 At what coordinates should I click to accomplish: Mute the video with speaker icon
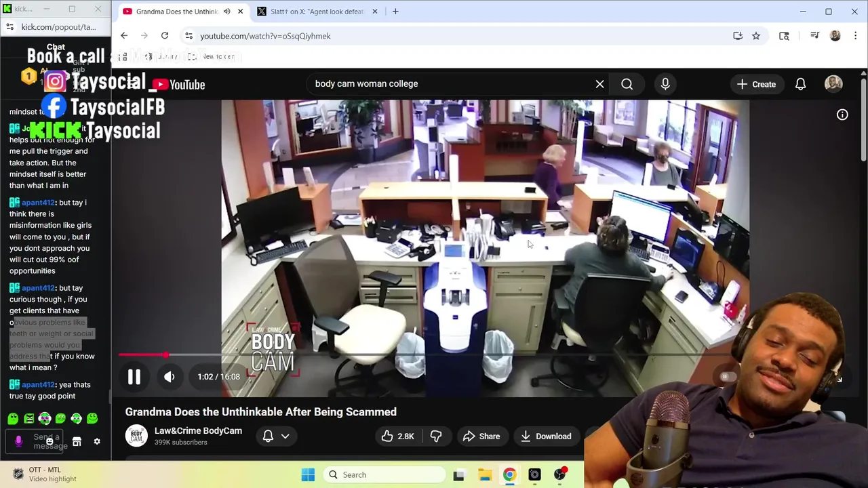click(x=170, y=377)
